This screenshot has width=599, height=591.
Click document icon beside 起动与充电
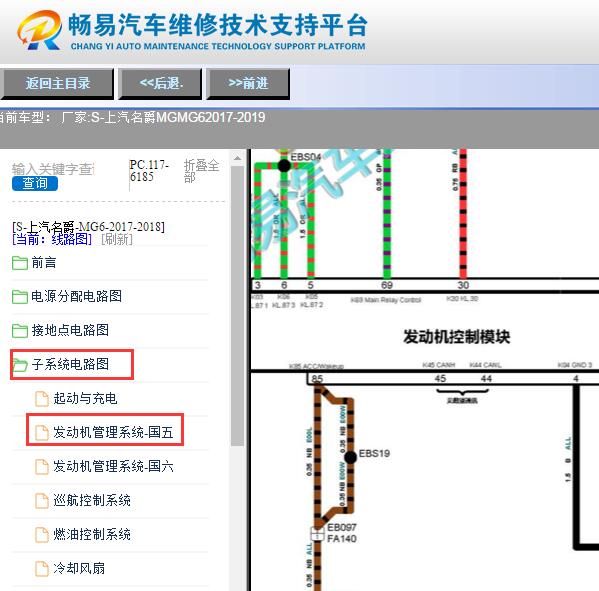[42, 399]
